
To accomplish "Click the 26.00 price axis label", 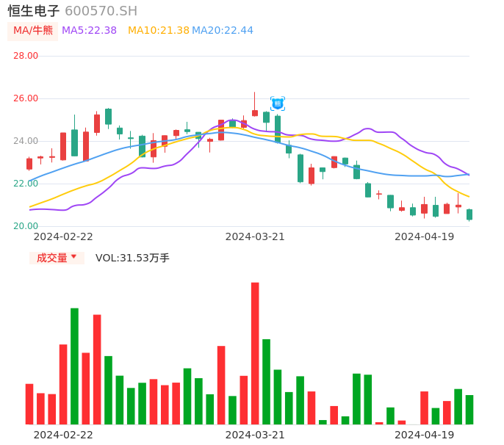I will click(x=26, y=98).
